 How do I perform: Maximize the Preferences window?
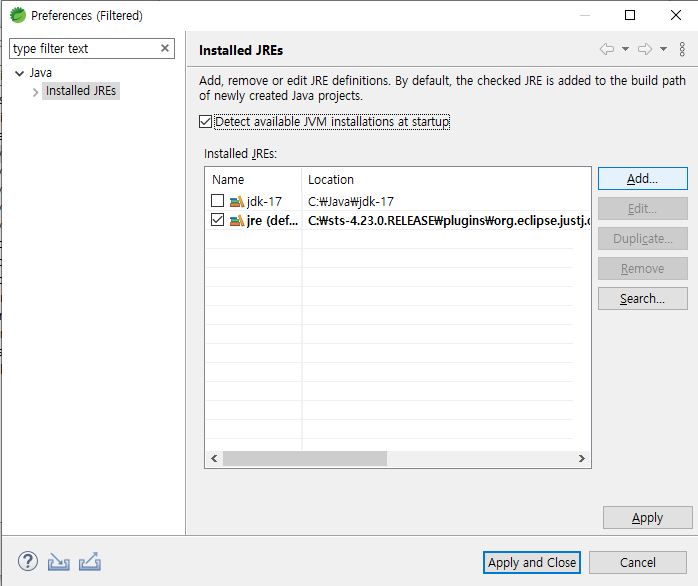630,15
